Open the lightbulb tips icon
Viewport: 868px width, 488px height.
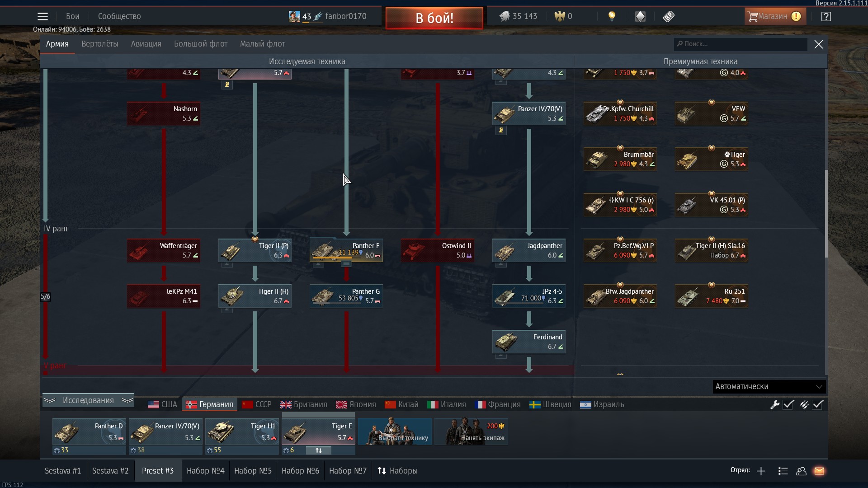click(612, 17)
